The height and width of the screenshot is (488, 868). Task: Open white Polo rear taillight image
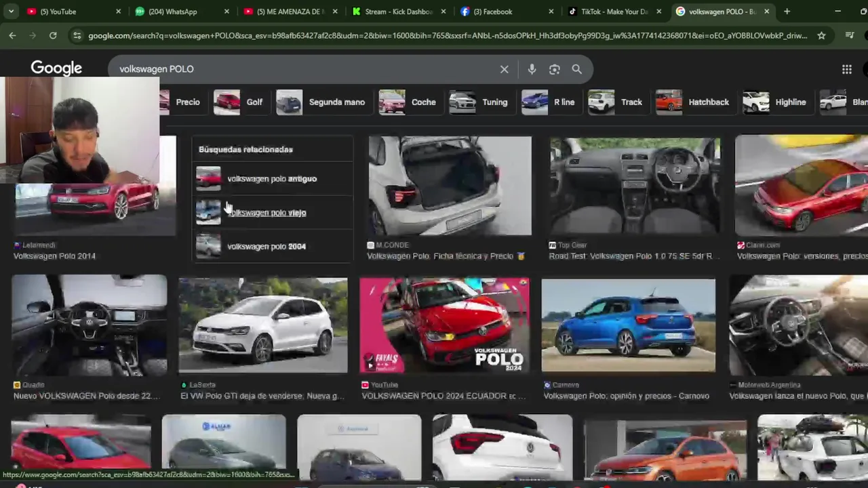point(502,447)
